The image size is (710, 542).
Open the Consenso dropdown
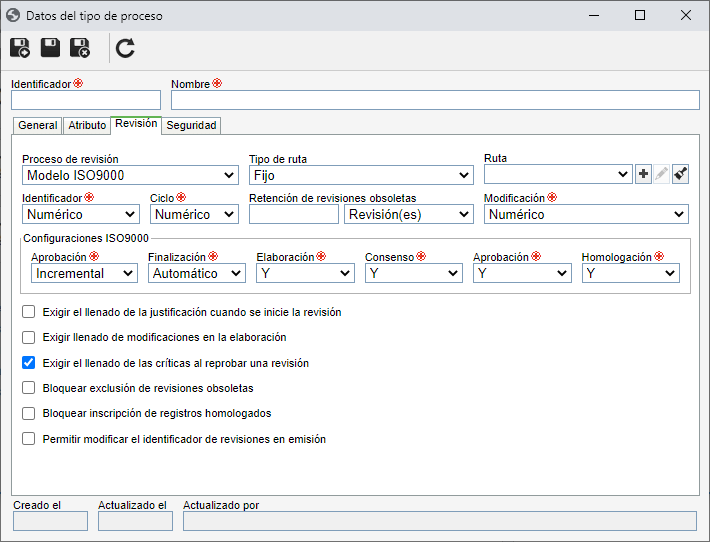414,273
